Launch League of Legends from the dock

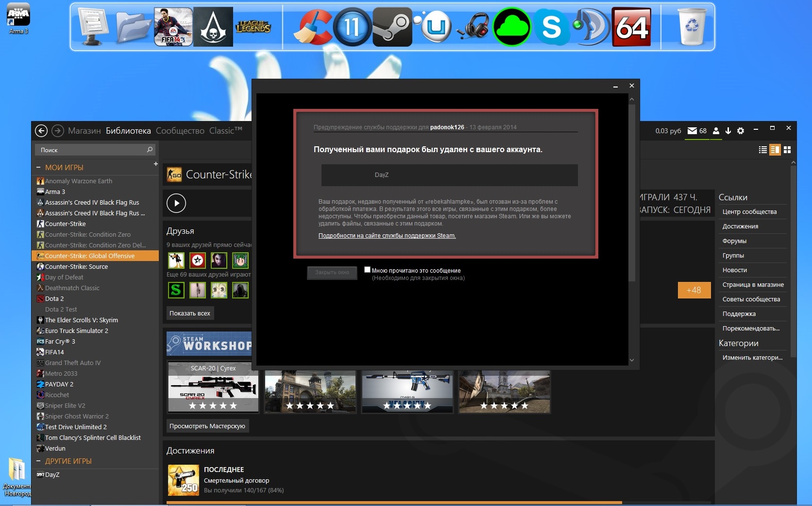[253, 27]
